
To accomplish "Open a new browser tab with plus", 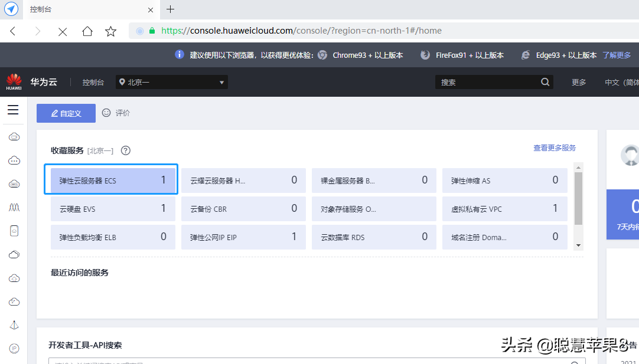I will 170,9.
